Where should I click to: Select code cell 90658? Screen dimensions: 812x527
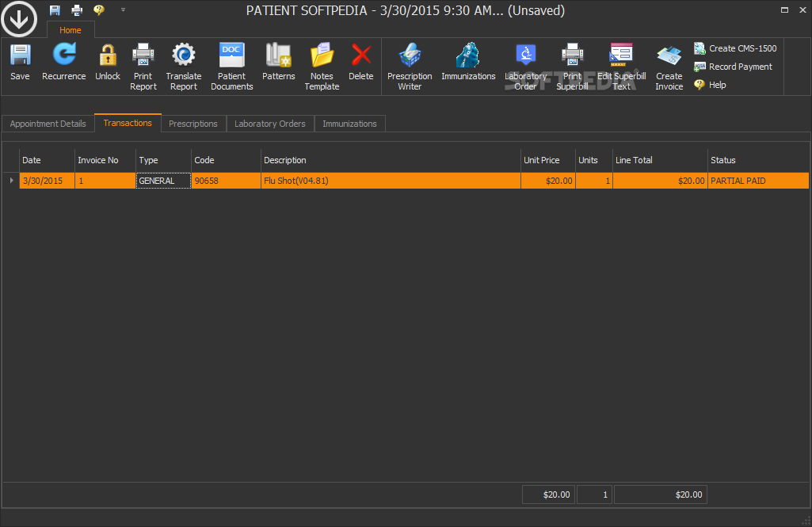[226, 181]
